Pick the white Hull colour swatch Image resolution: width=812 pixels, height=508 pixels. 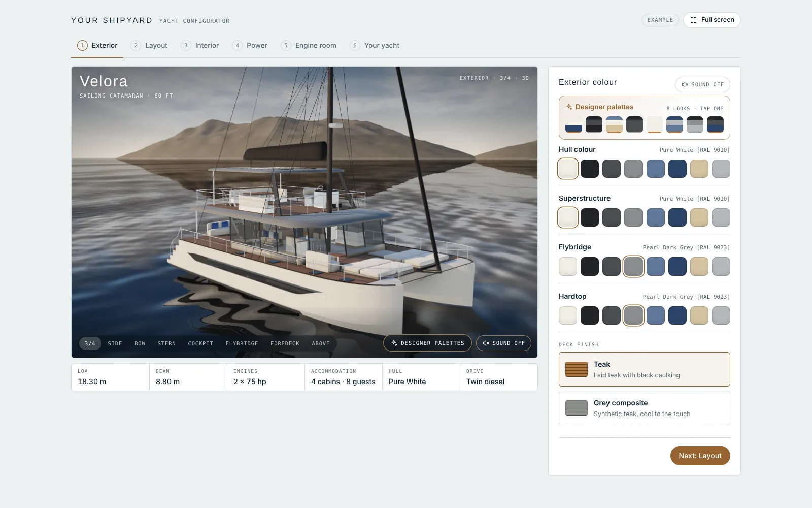click(x=568, y=169)
